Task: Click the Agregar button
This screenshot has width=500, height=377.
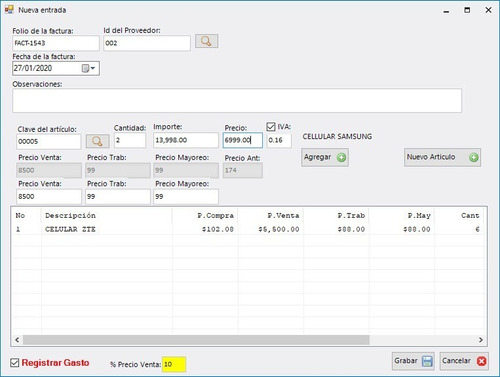Action: click(x=325, y=157)
